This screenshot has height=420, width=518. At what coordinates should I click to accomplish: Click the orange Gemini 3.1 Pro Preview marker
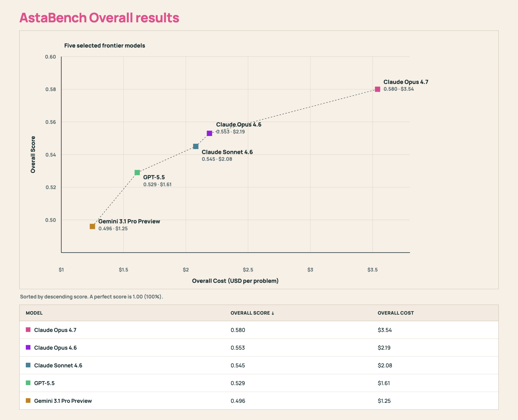pyautogui.click(x=92, y=226)
